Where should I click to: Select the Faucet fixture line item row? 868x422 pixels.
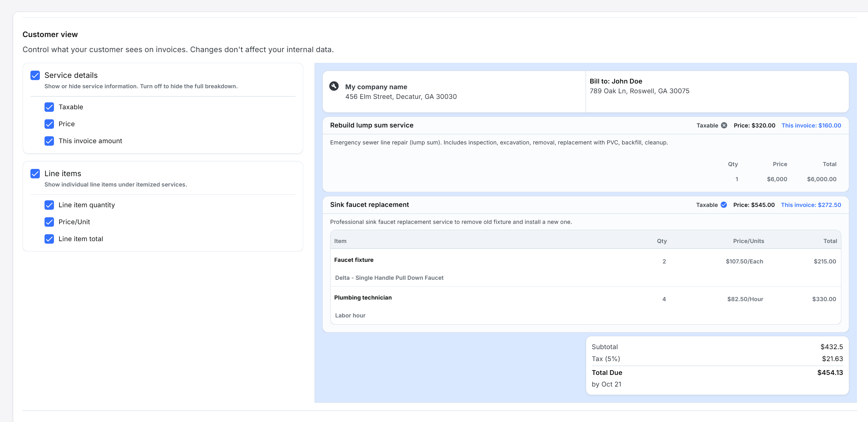pos(354,260)
